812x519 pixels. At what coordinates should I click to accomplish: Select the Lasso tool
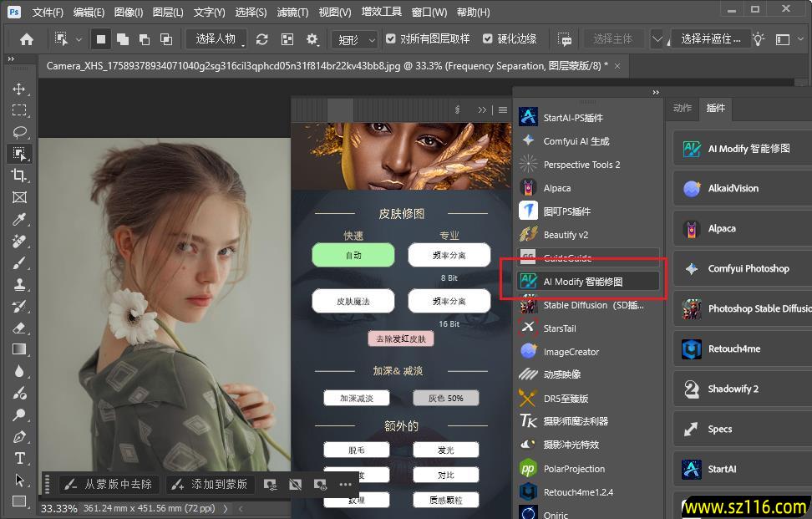pos(19,132)
